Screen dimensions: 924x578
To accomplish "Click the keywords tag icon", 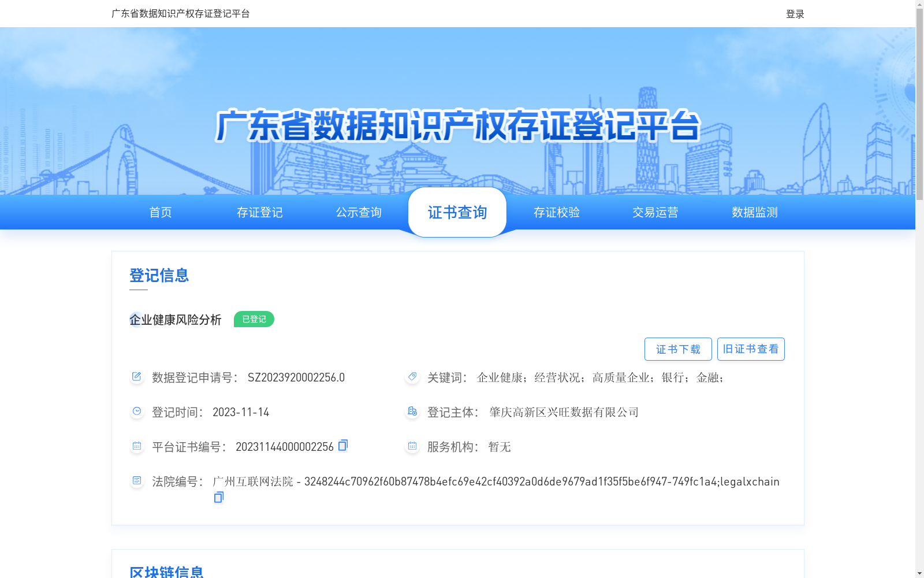I will 412,377.
